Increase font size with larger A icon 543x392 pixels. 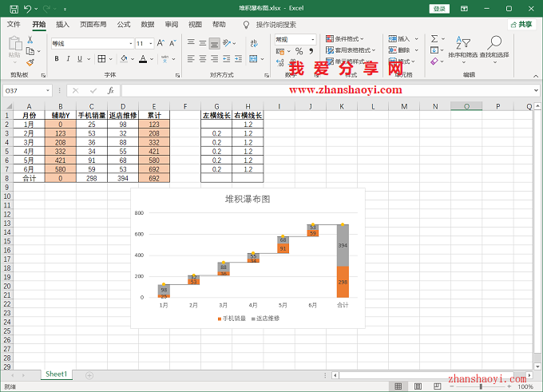(x=161, y=43)
